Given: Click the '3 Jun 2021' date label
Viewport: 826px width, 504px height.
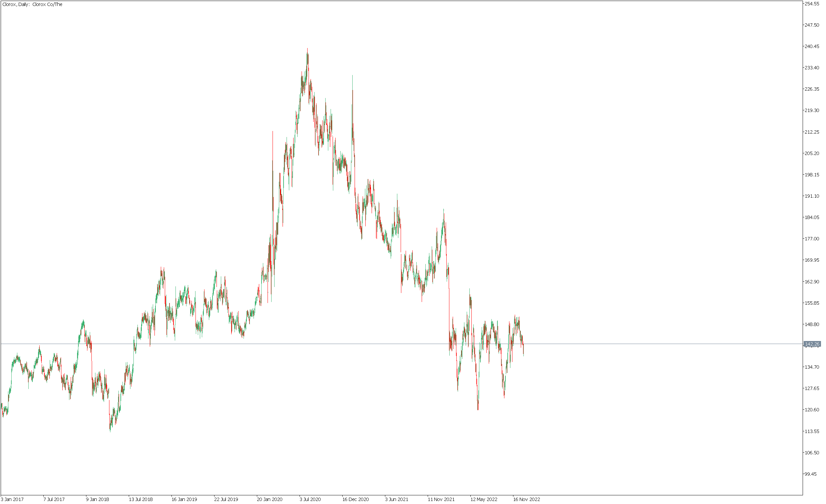Looking at the screenshot, I should 397,499.
